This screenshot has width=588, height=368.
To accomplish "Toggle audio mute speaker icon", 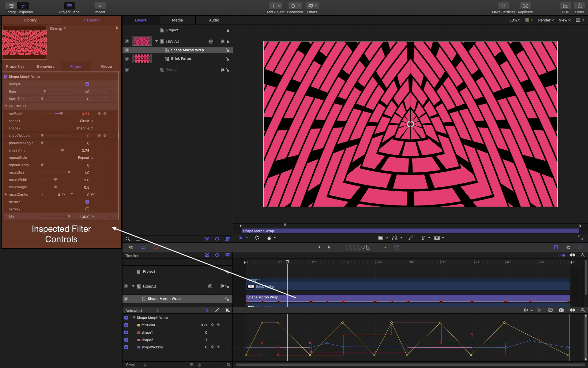I will point(131,247).
